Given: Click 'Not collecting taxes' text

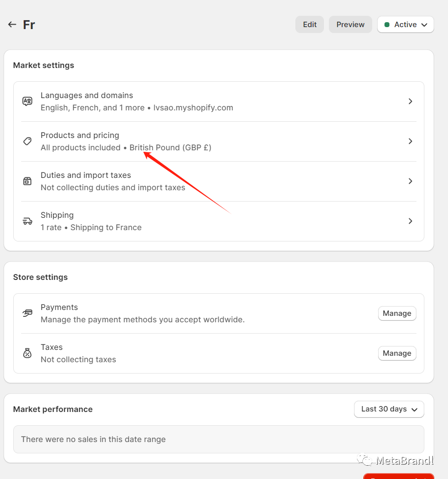Looking at the screenshot, I should click(x=78, y=360).
